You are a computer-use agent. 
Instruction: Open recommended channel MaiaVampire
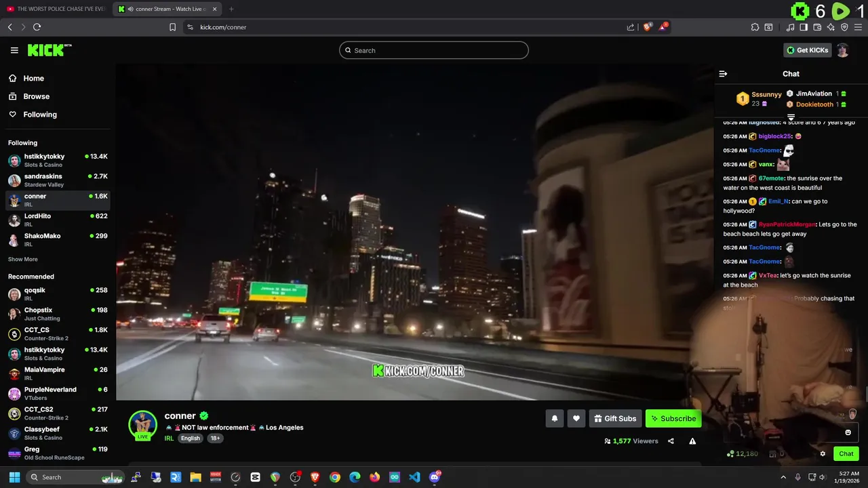click(58, 373)
